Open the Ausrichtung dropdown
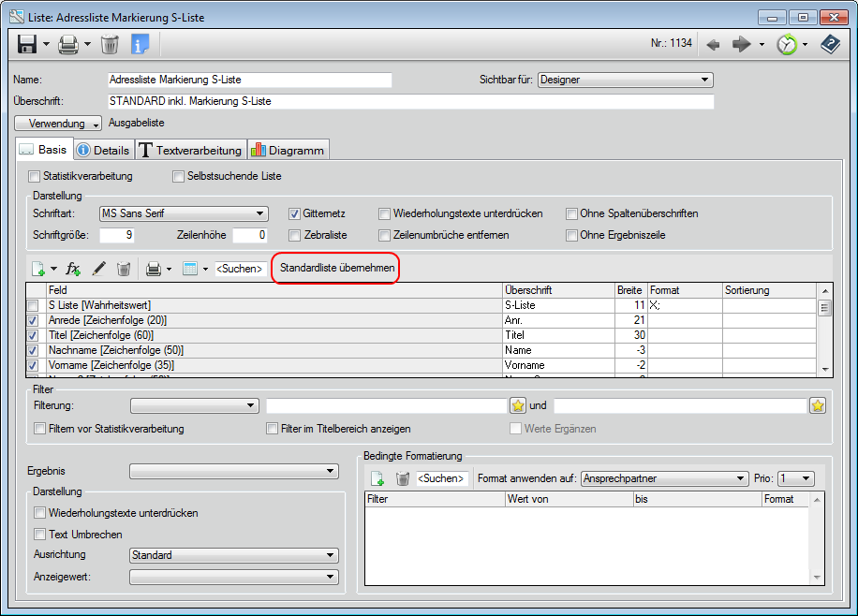Screen dimensions: 858x616 pyautogui.click(x=233, y=555)
